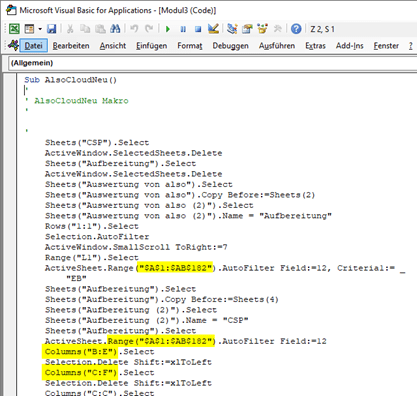Click the Sub AlsoCloudNeu() line
The image size is (417, 396).
pyautogui.click(x=71, y=80)
